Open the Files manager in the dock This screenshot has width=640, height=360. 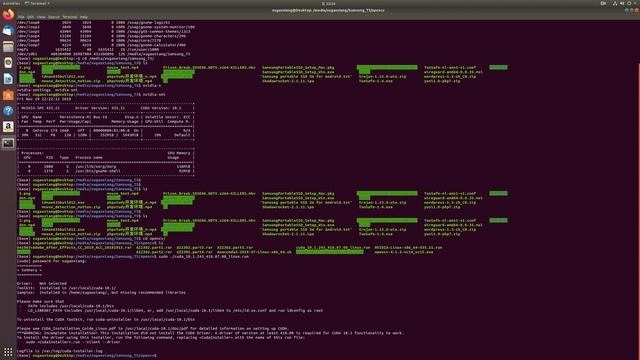click(8, 47)
